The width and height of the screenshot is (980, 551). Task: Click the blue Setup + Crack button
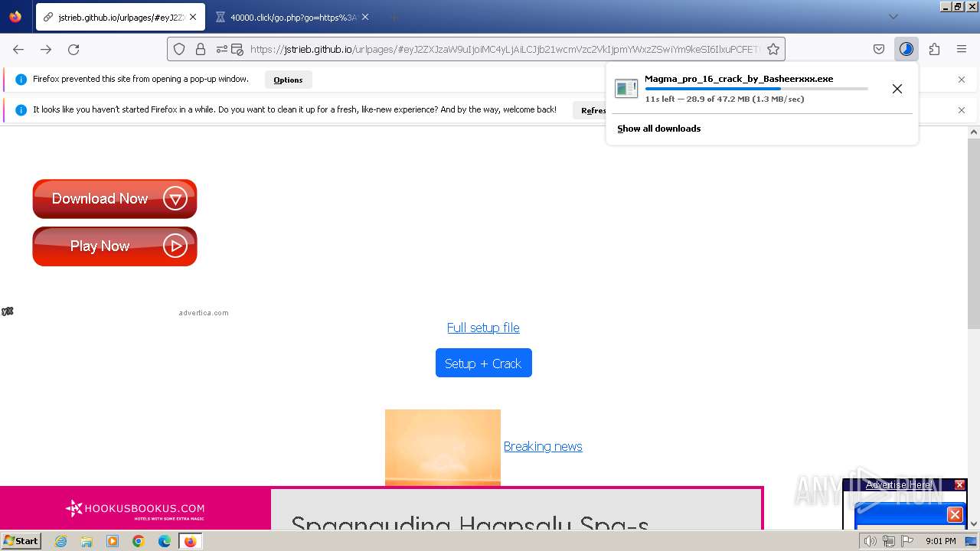click(484, 364)
